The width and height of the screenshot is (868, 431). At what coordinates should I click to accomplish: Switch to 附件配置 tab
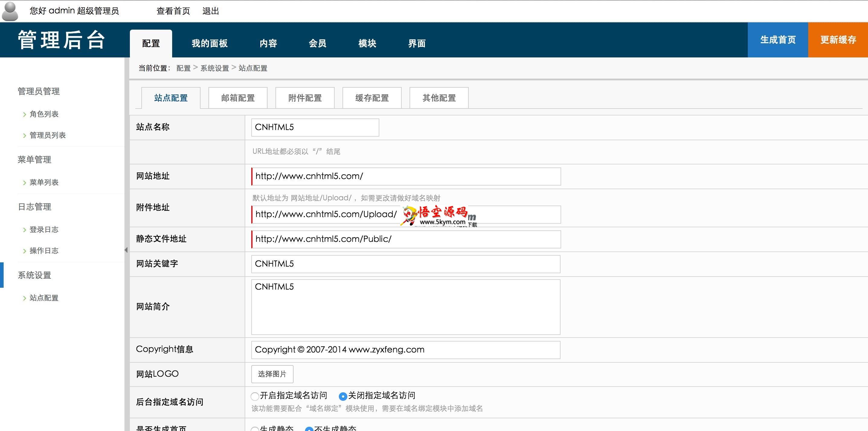305,98
